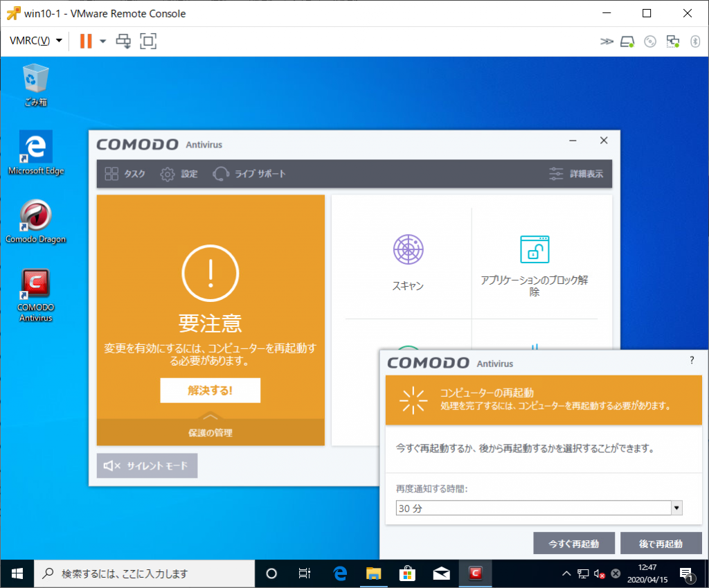
Task: Click the Bluetooth device icon
Action: click(695, 42)
